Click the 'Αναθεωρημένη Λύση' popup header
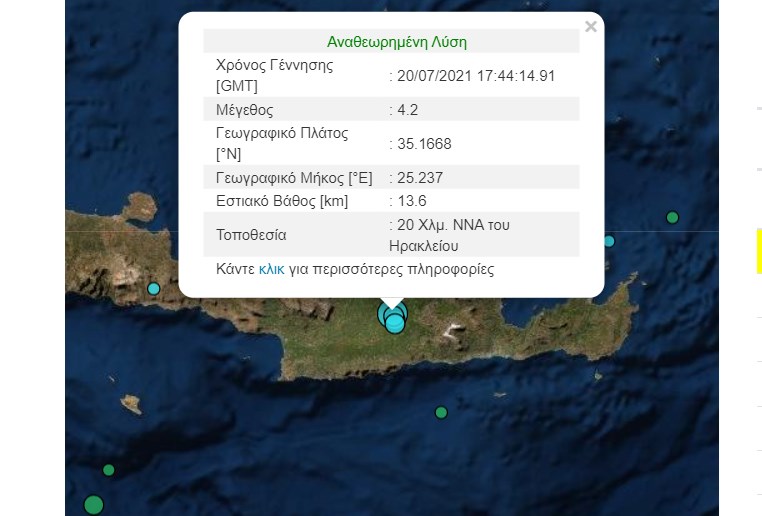762x516 pixels. click(x=396, y=42)
